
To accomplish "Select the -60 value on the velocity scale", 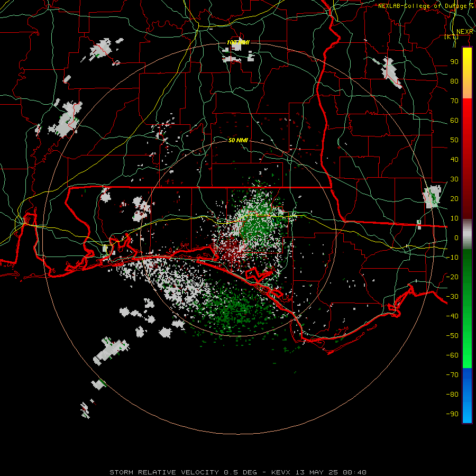I will tap(452, 355).
